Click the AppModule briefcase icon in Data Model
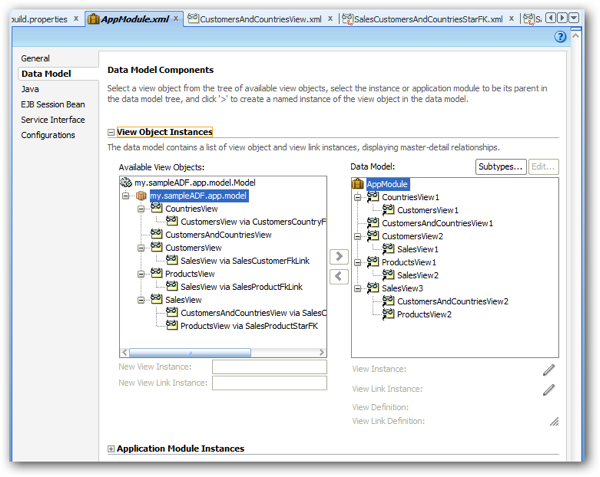Image resolution: width=600 pixels, height=477 pixels. pos(358,184)
